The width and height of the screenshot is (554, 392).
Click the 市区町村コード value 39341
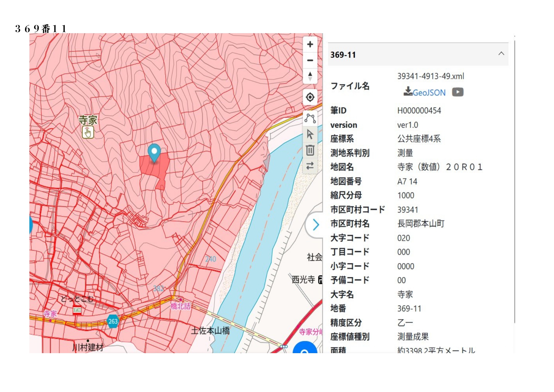407,210
